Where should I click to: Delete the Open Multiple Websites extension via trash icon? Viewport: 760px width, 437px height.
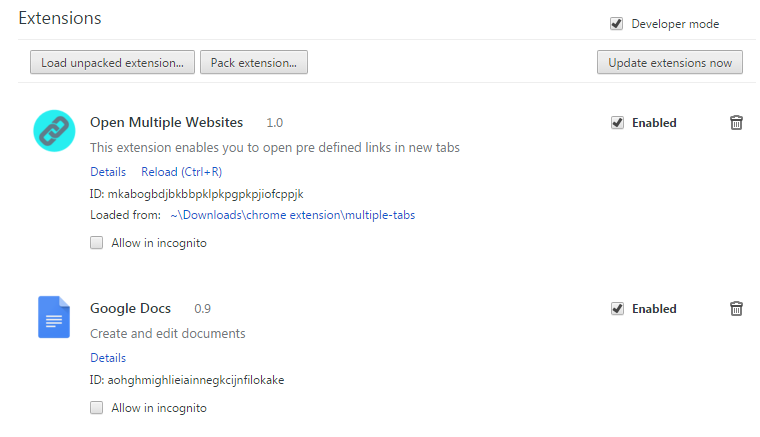click(x=736, y=123)
